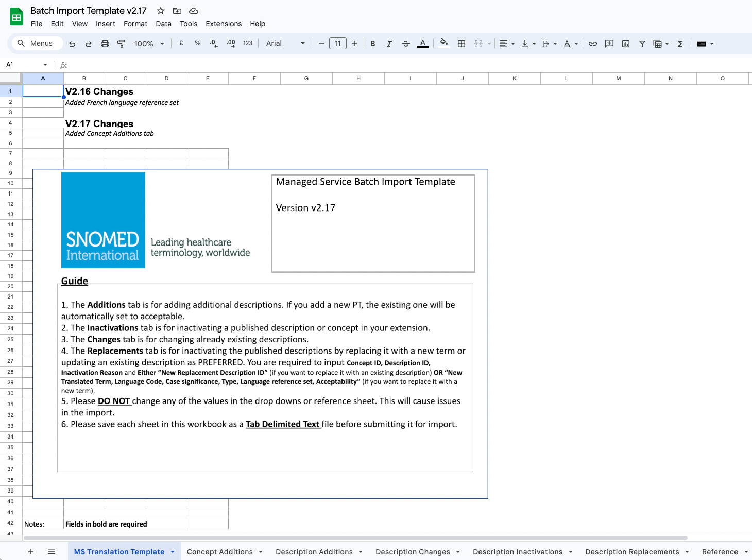The width and height of the screenshot is (752, 560).
Task: Open the Extensions menu
Action: [224, 24]
